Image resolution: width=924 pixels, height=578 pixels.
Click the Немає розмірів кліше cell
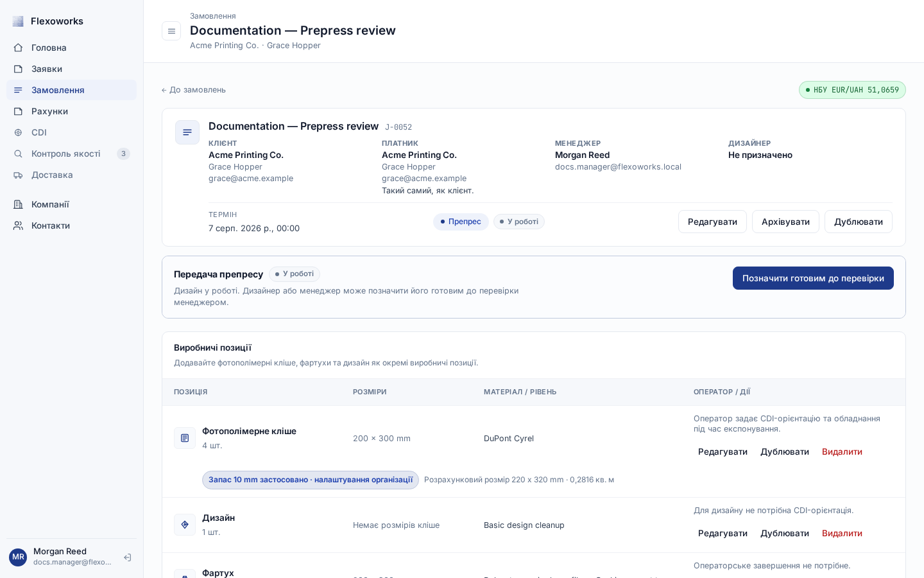pyautogui.click(x=397, y=525)
